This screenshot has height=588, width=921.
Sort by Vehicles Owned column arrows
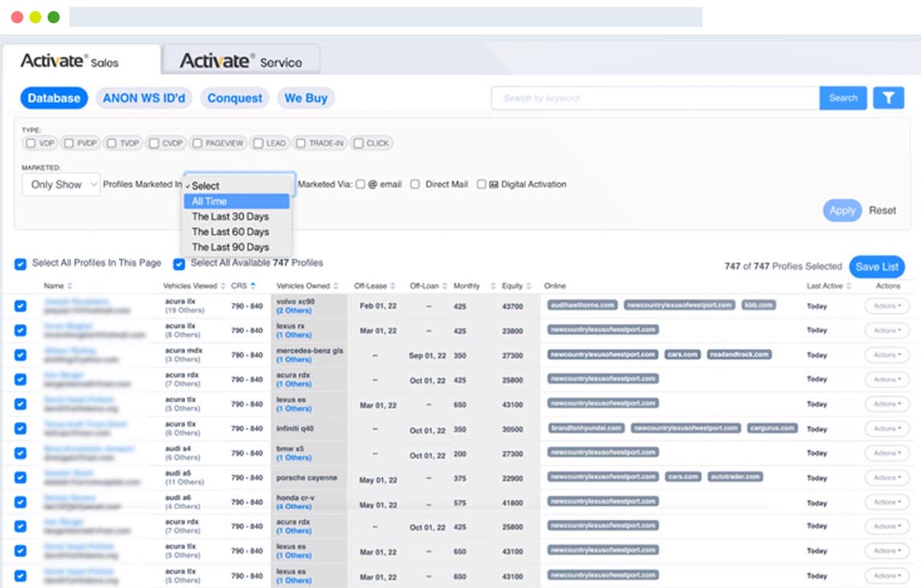pyautogui.click(x=334, y=286)
